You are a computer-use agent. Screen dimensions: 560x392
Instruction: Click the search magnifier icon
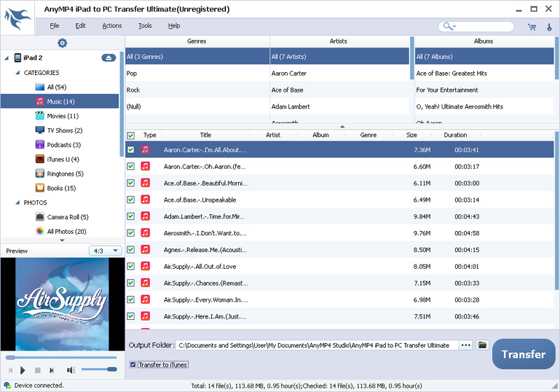[447, 26]
